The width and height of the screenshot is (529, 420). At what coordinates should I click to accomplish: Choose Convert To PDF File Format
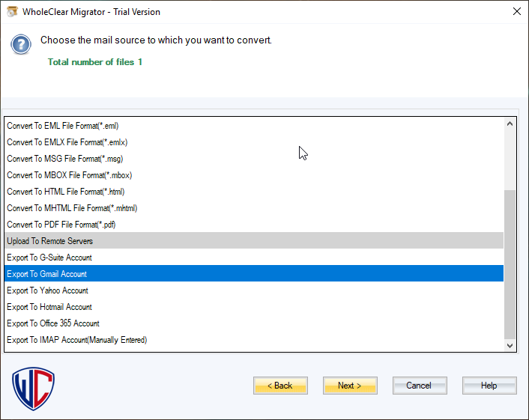61,225
